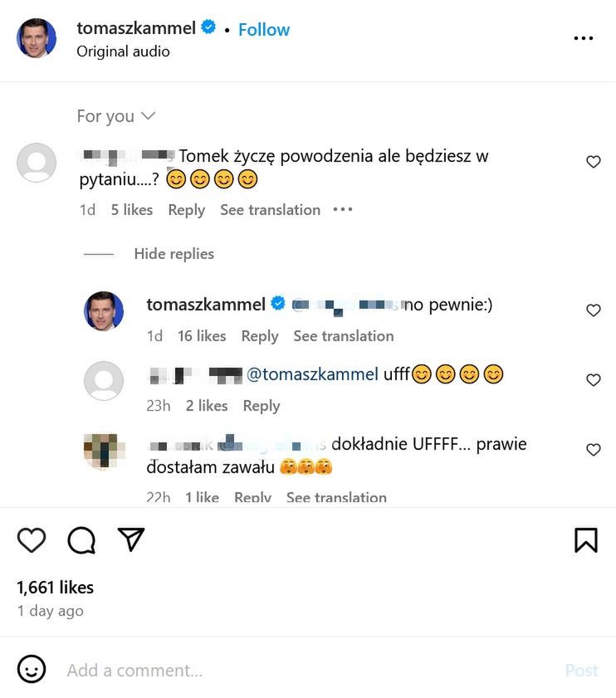Image resolution: width=616 pixels, height=698 pixels.
Task: Reply to the "no pewnie:)" comment
Action: pos(259,336)
